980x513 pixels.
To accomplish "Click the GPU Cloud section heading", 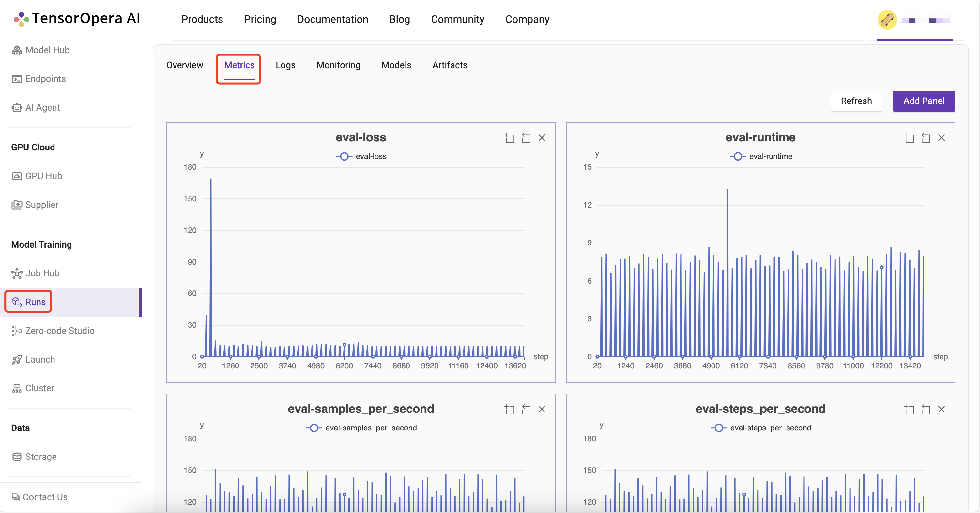I will pyautogui.click(x=33, y=147).
